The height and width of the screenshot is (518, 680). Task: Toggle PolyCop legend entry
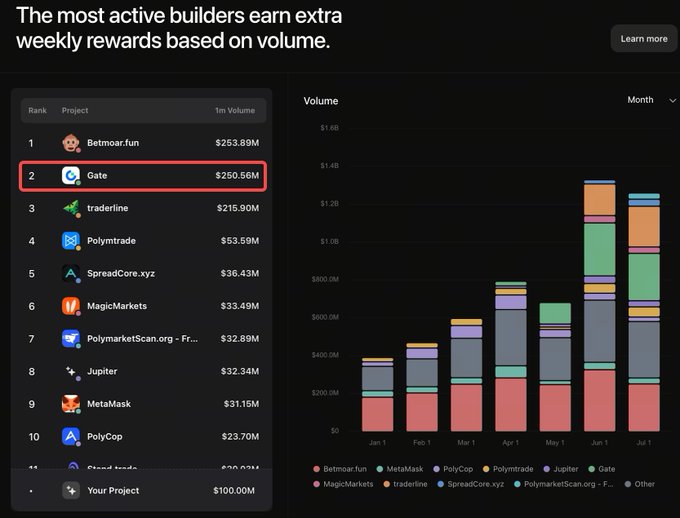pyautogui.click(x=453, y=469)
